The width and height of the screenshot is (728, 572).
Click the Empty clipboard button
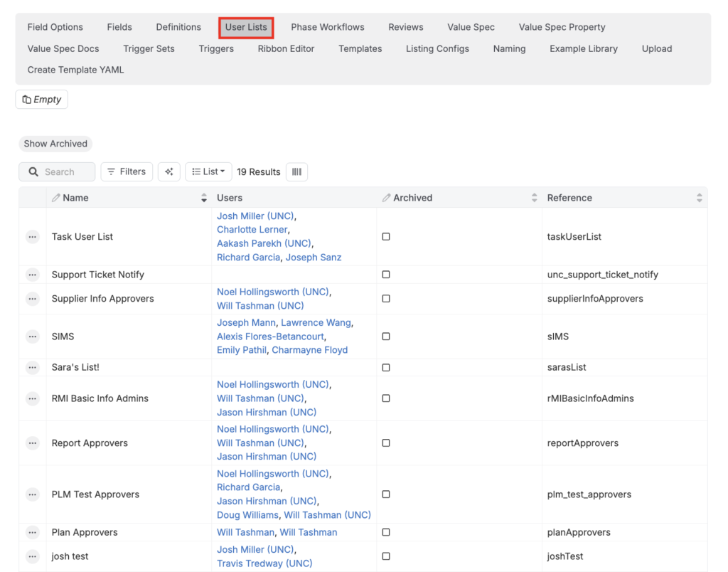pyautogui.click(x=42, y=100)
